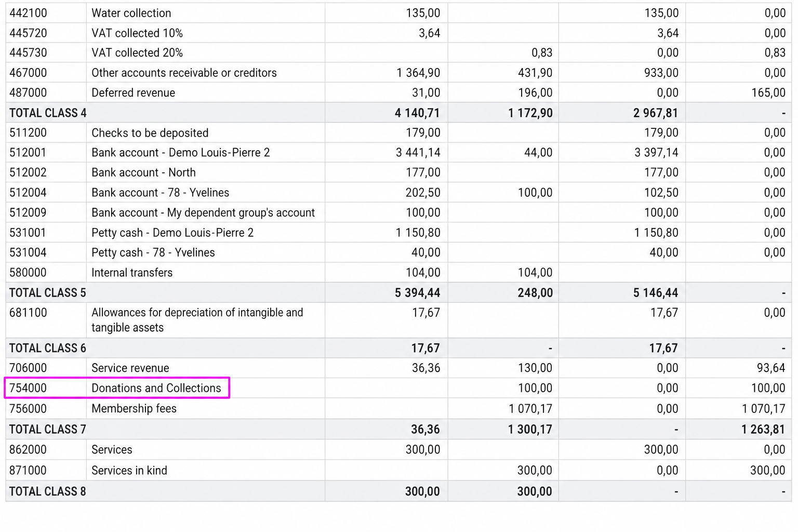The height and width of the screenshot is (532, 798).
Task: Click the "44,00" amount
Action: pyautogui.click(x=538, y=153)
